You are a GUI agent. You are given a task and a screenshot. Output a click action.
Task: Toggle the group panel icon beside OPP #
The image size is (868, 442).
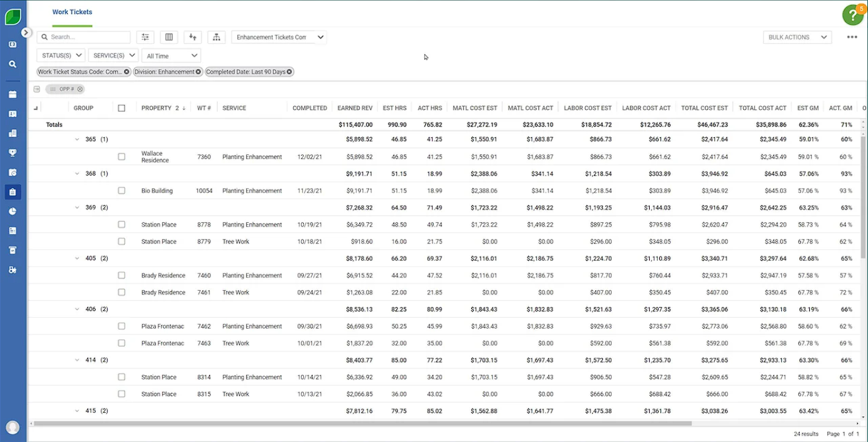37,89
